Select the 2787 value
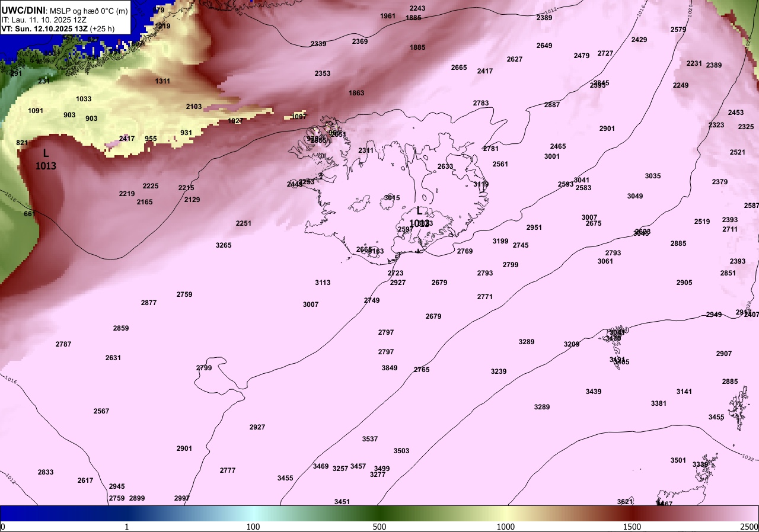The width and height of the screenshot is (759, 532). click(x=63, y=344)
